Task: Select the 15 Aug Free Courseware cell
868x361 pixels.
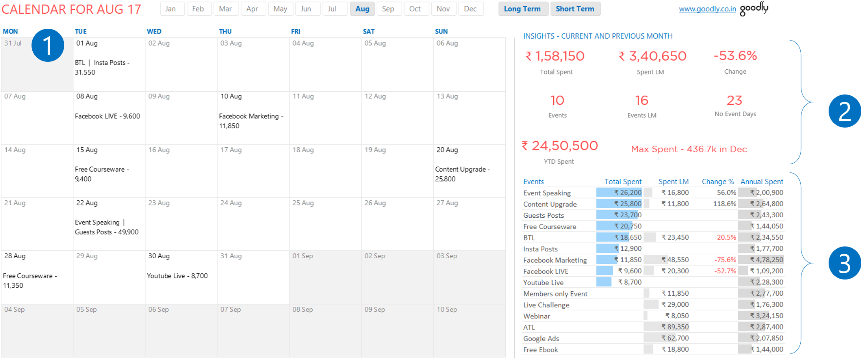Action: [x=109, y=171]
